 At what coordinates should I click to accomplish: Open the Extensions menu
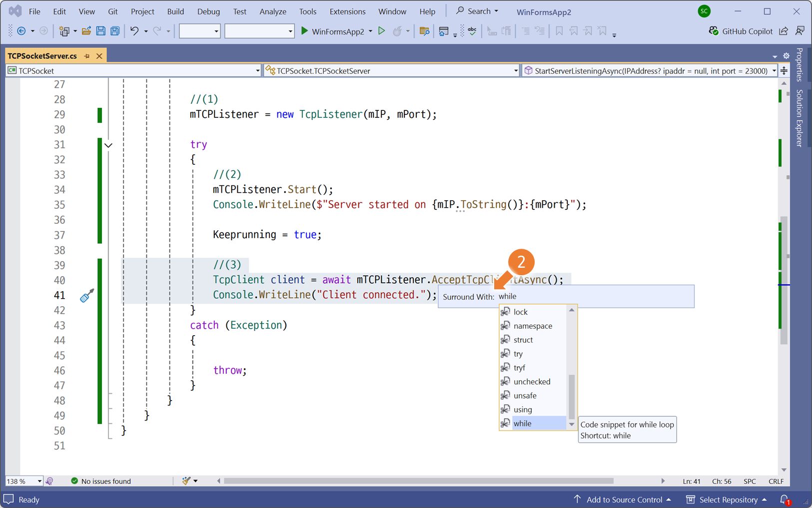pyautogui.click(x=347, y=11)
